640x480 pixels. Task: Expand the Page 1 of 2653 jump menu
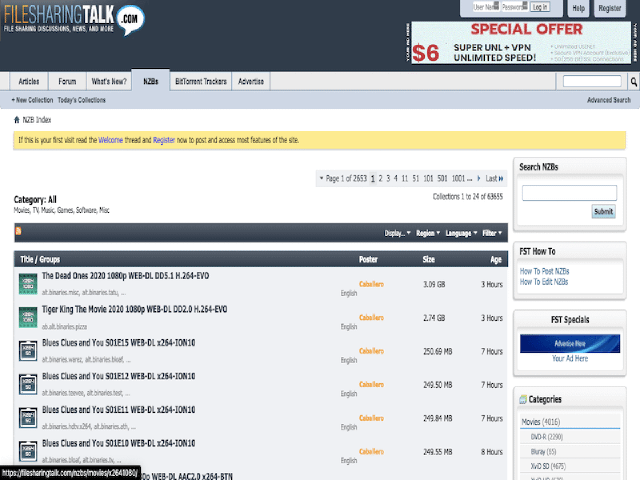[343, 178]
